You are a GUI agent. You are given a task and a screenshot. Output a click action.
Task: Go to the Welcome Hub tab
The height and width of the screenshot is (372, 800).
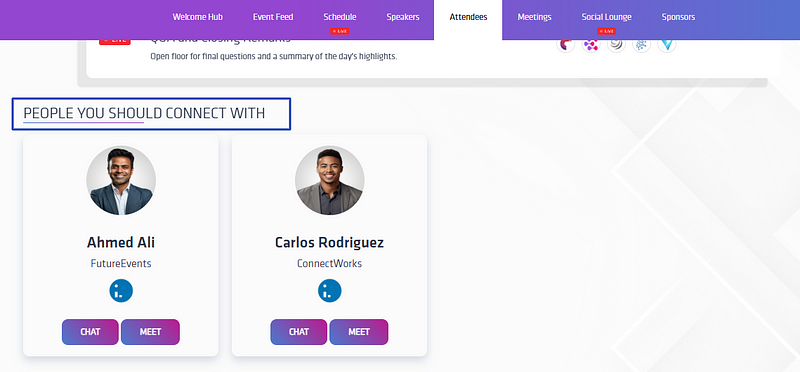tap(197, 17)
